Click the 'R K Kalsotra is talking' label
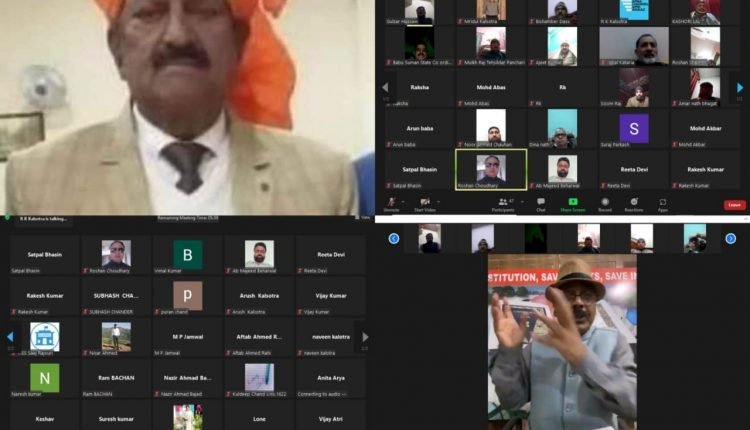Viewport: 750px width, 430px height. coord(43,219)
